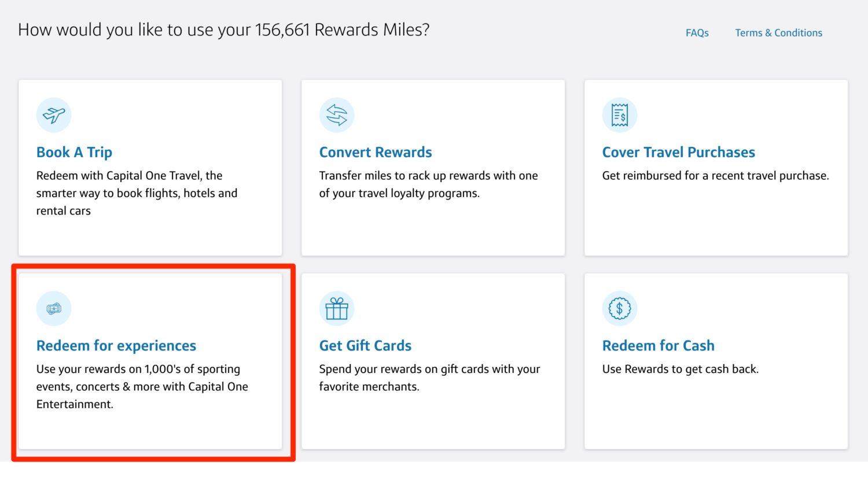Click the airplane icon on Book A Trip
Screen dimensions: 868x477
click(54, 114)
